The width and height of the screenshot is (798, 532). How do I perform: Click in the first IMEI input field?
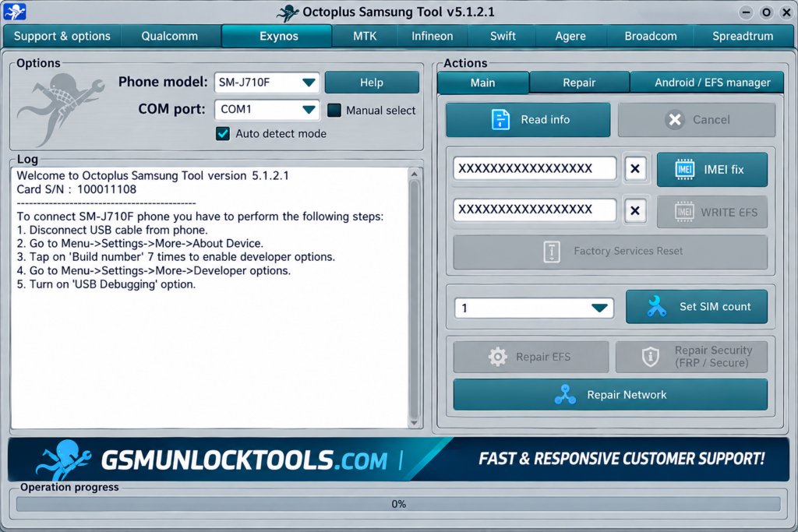(x=535, y=168)
